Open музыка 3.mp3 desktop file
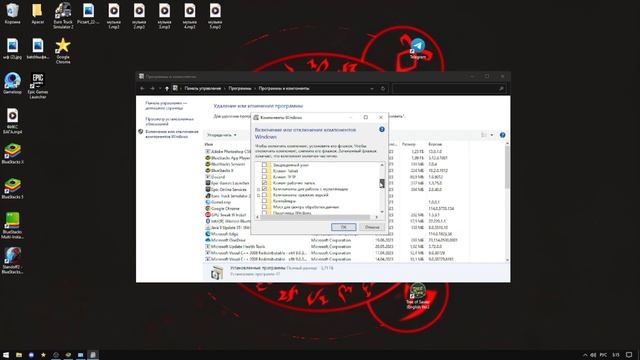Screen dimensions: 640x360 [x=164, y=16]
